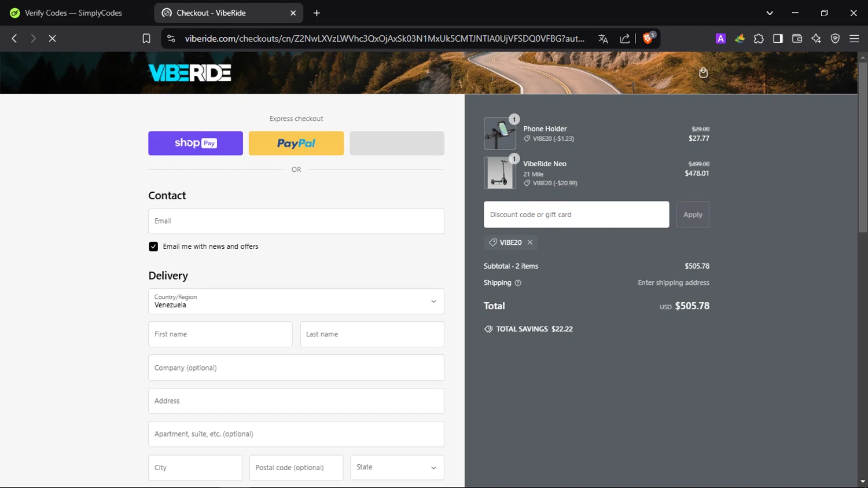The image size is (868, 488).
Task: Toggle Email me with news and offers
Action: [x=153, y=247]
